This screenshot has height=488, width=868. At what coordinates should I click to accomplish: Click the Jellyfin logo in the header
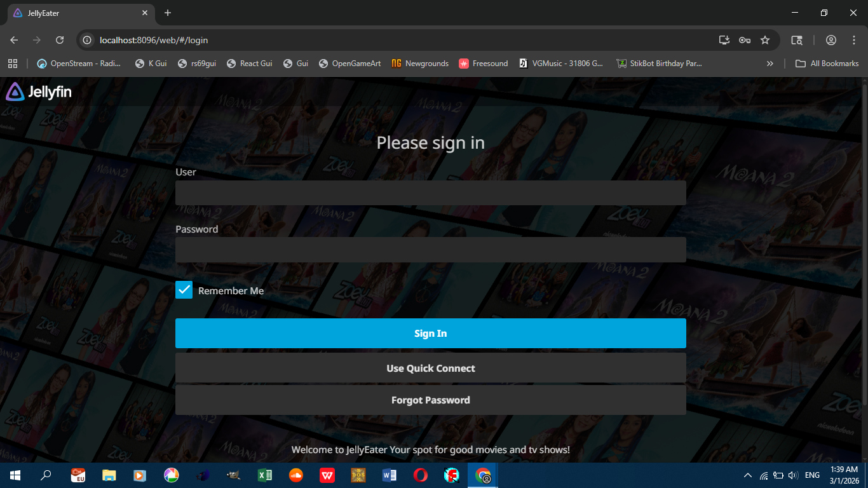[x=37, y=91]
